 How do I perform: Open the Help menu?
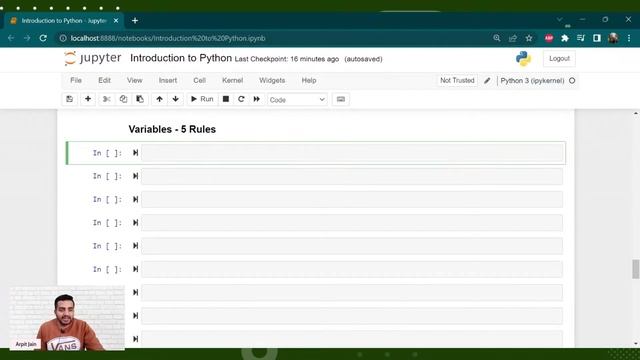click(x=309, y=80)
